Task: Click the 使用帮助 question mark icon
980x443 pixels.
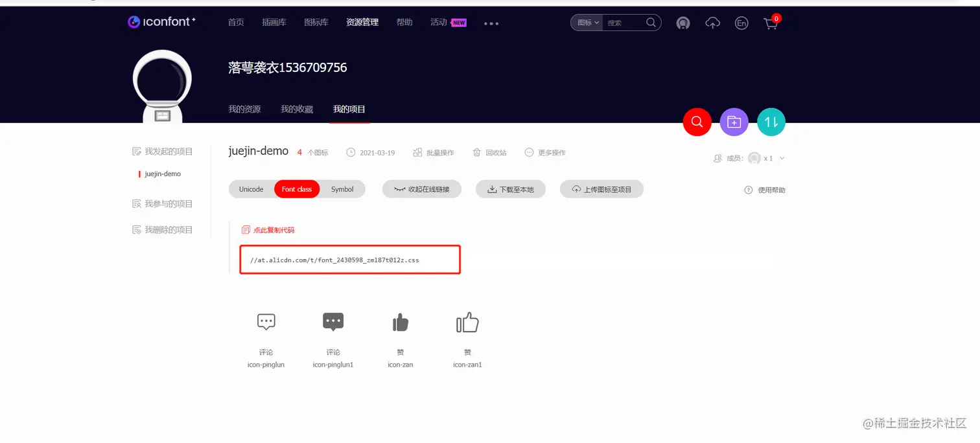Action: [749, 190]
